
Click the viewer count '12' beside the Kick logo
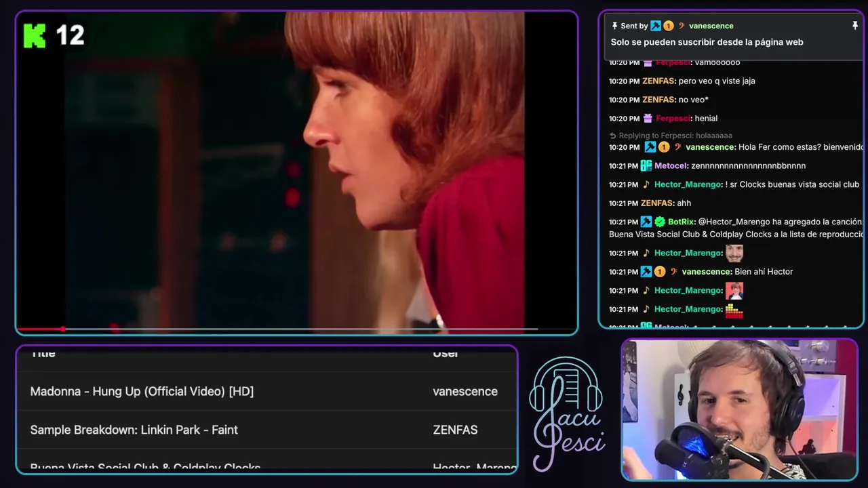[x=70, y=35]
